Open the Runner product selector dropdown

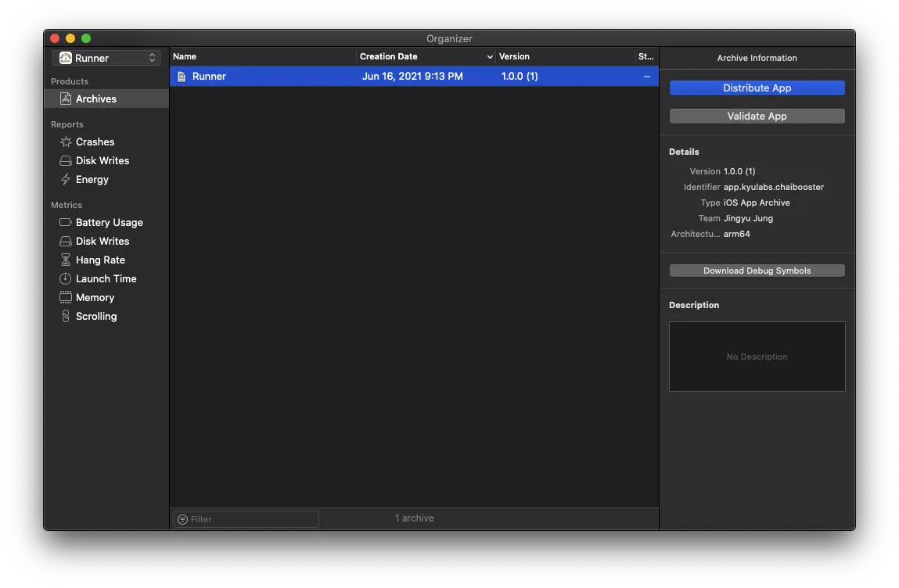point(106,58)
